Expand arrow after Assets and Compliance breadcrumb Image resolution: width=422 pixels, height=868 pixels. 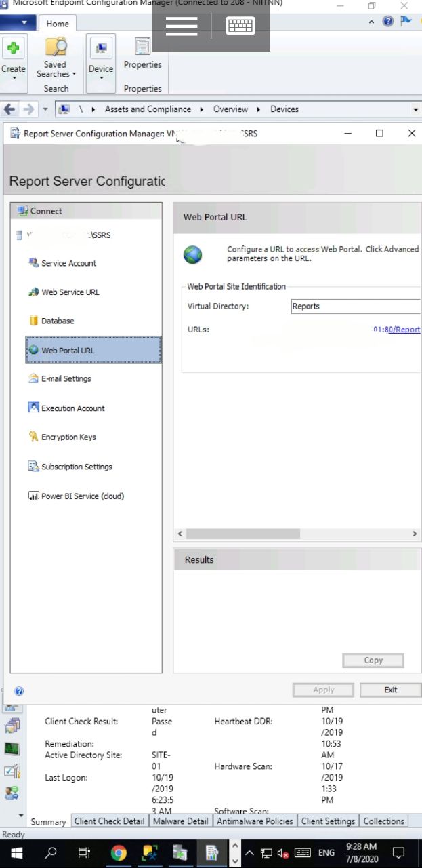[x=202, y=109]
